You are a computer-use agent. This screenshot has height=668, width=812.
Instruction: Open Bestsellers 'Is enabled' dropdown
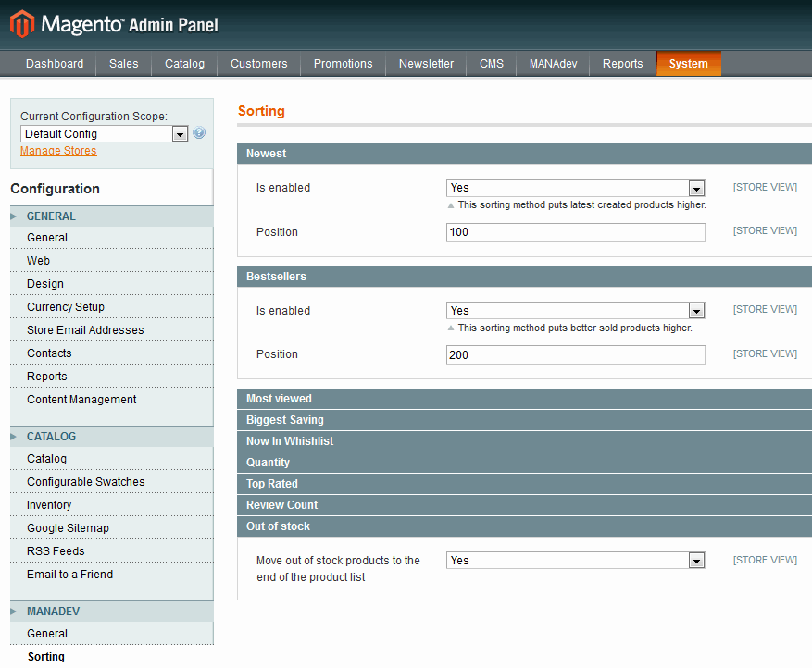[x=575, y=311]
